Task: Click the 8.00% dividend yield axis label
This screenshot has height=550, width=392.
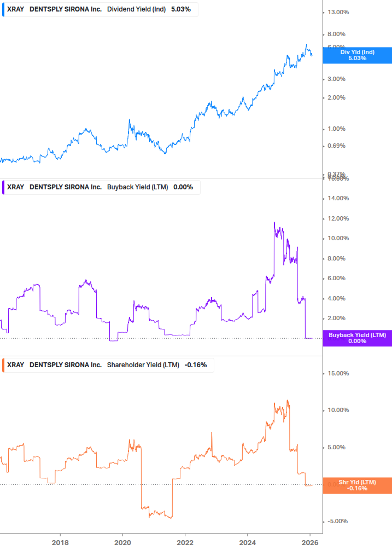Action: click(336, 34)
